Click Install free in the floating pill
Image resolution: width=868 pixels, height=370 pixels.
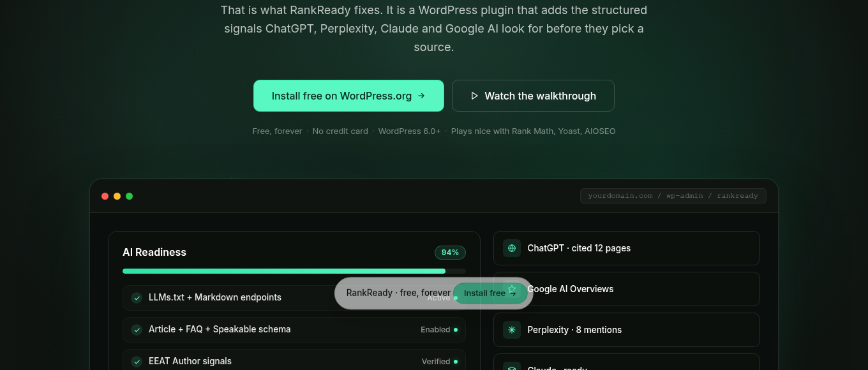click(490, 293)
